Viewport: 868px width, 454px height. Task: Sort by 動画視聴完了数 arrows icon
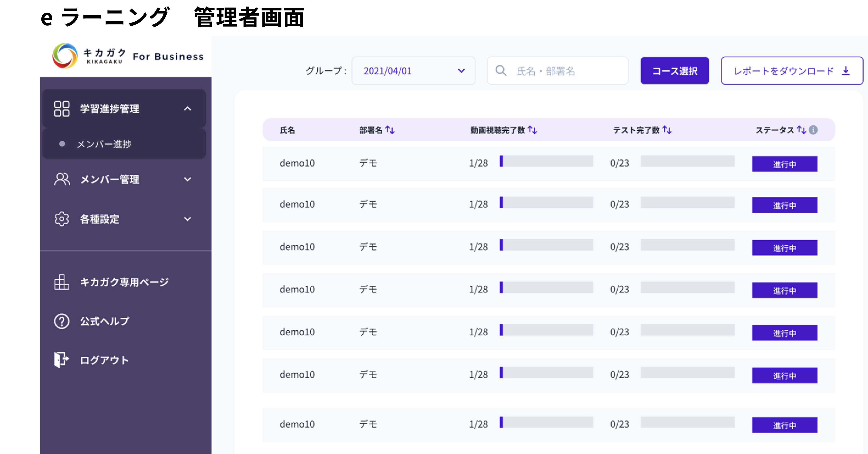pos(532,130)
